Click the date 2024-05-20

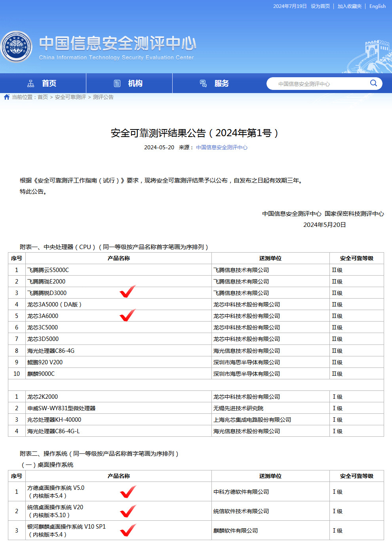pyautogui.click(x=159, y=147)
